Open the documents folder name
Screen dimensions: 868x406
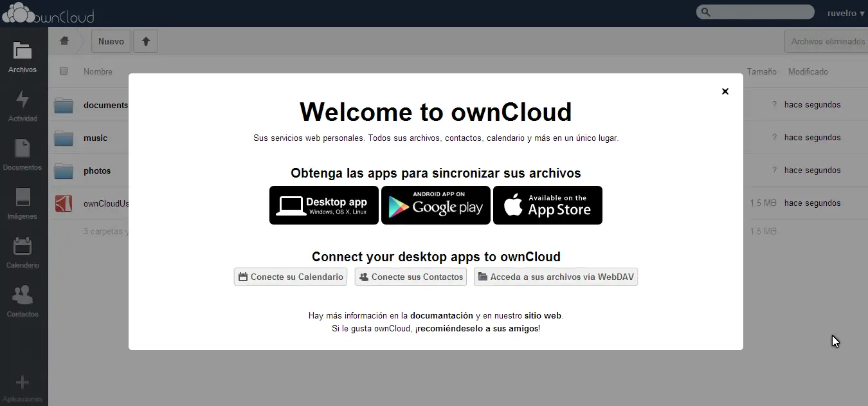pyautogui.click(x=106, y=105)
